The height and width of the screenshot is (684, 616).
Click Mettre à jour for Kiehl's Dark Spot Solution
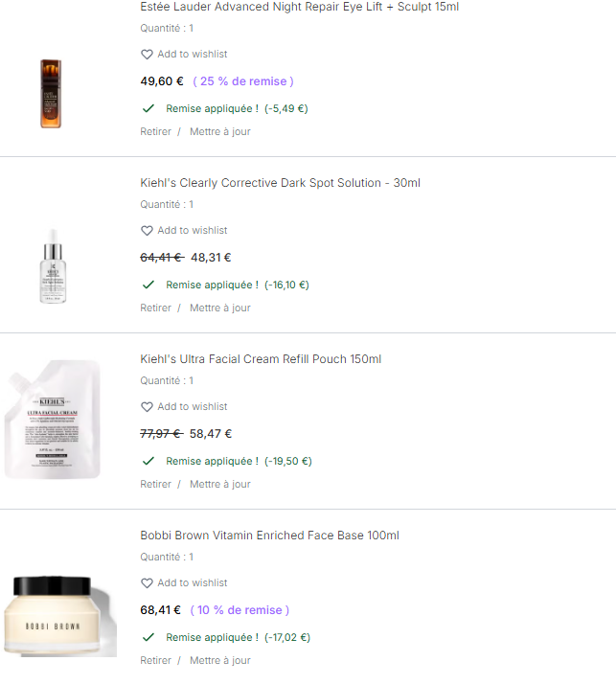coord(219,308)
